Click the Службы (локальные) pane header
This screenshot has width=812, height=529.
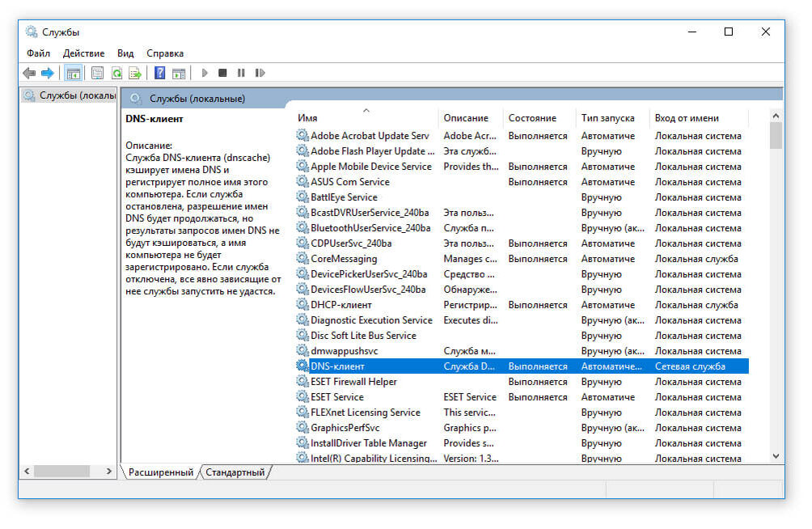point(197,99)
